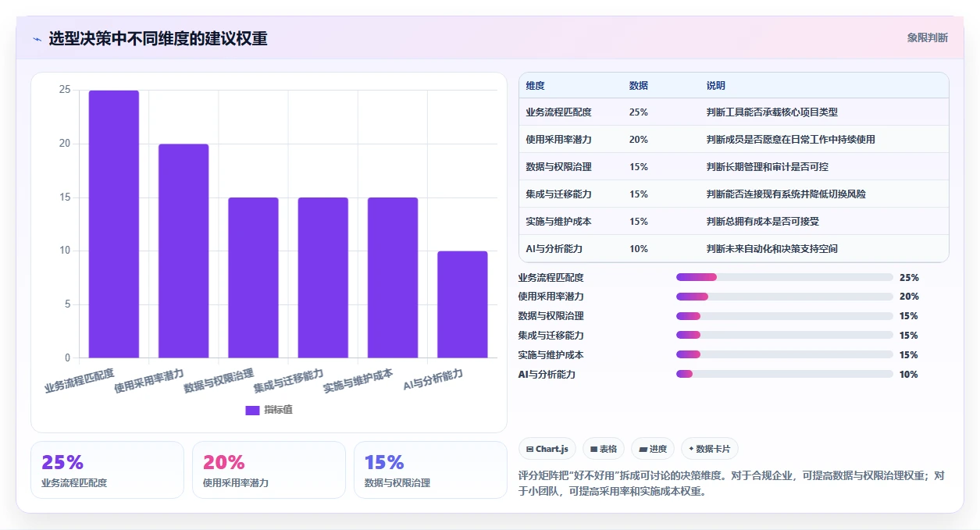
Task: Select the 集成与迁移能力 table row name
Action: coord(558,194)
